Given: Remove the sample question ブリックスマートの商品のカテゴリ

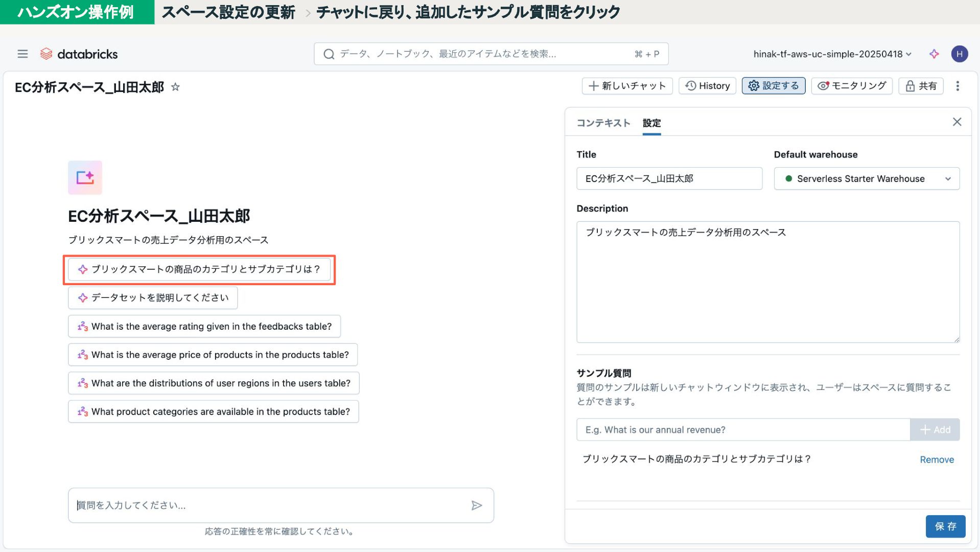Looking at the screenshot, I should pyautogui.click(x=937, y=459).
